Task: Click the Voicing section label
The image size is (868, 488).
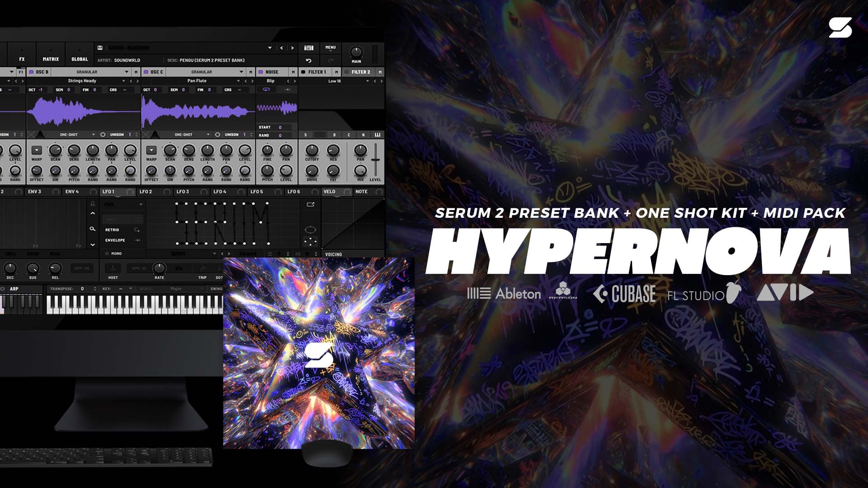Action: click(x=334, y=254)
